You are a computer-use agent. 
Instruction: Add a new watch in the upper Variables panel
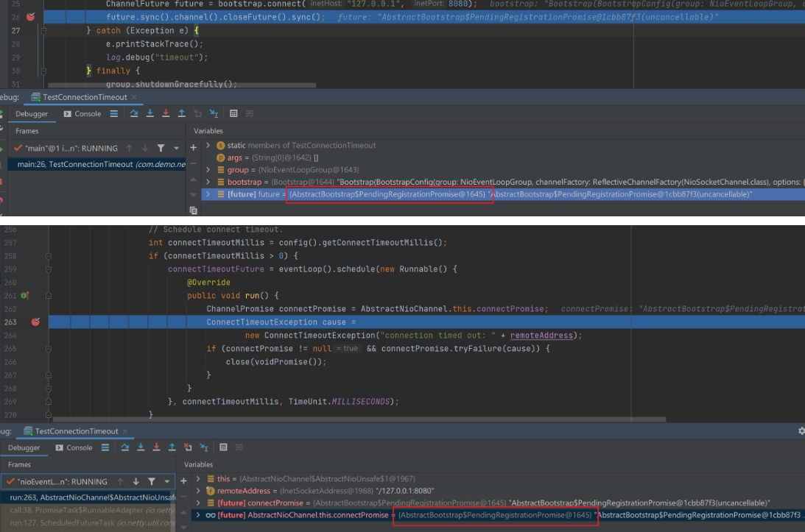(194, 147)
